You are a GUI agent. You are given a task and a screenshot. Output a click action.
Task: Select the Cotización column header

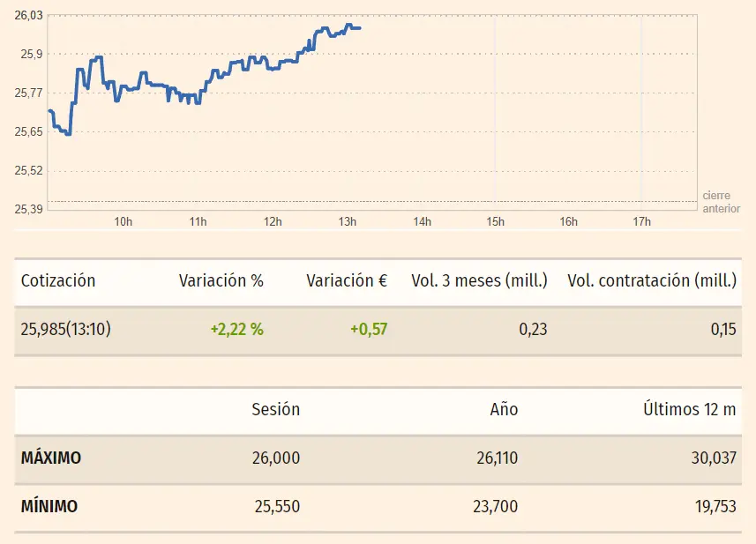(58, 281)
